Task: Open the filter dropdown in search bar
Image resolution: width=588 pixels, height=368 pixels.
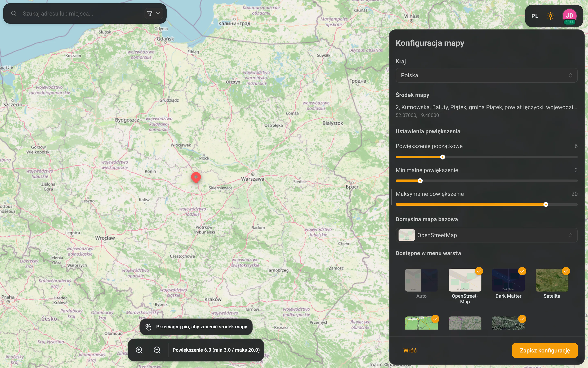Action: click(x=154, y=14)
